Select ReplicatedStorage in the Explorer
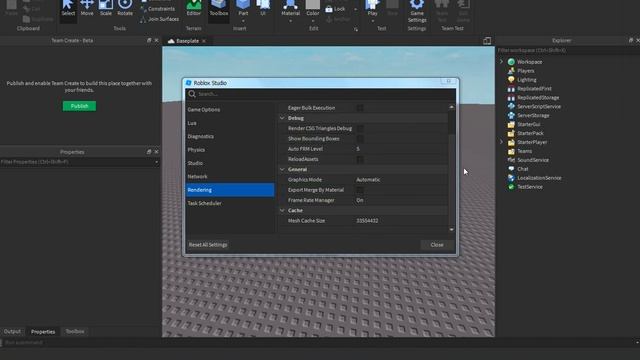640x360 pixels. (538, 98)
